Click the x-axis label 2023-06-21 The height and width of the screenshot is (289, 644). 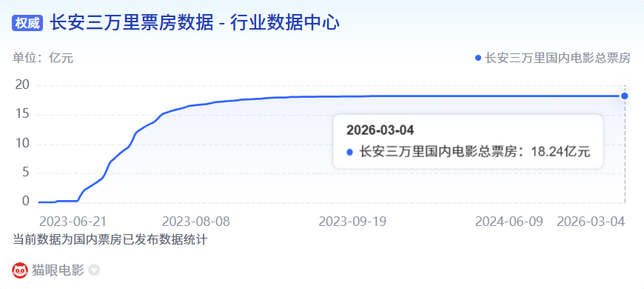point(73,222)
